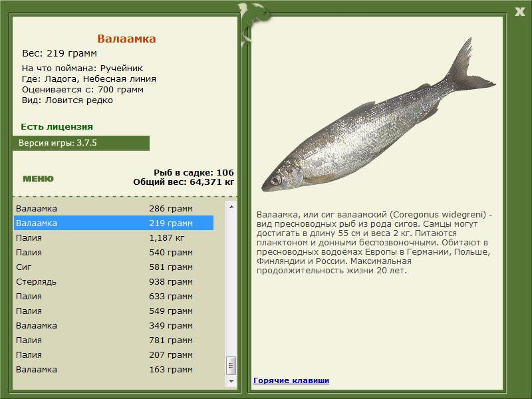
Task: Pick Валаамка 349 грамм from the list
Action: [x=113, y=326]
